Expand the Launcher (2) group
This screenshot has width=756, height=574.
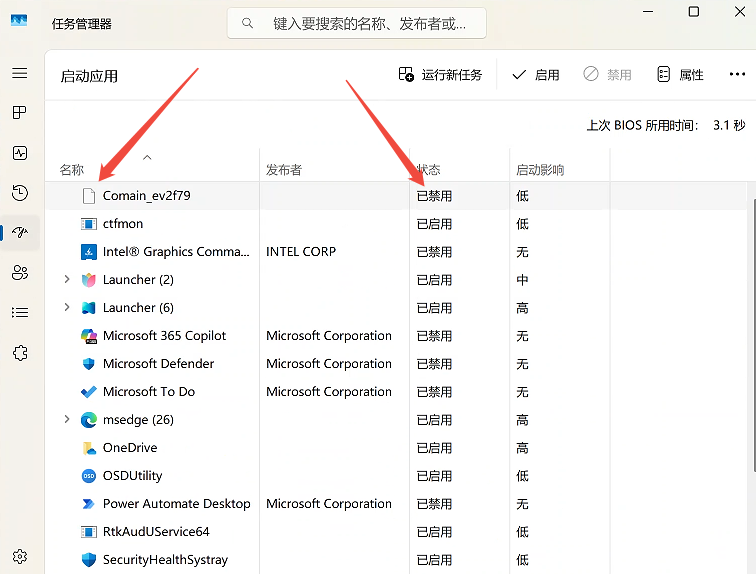pos(67,279)
